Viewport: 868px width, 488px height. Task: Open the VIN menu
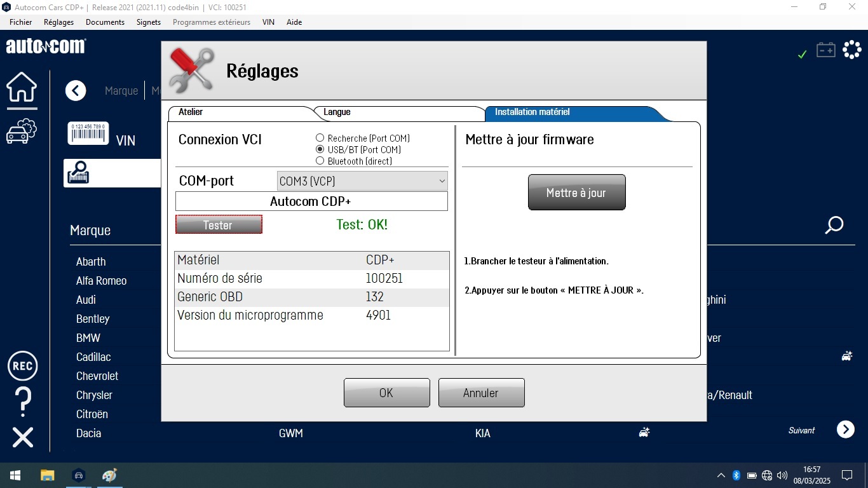[x=268, y=22]
